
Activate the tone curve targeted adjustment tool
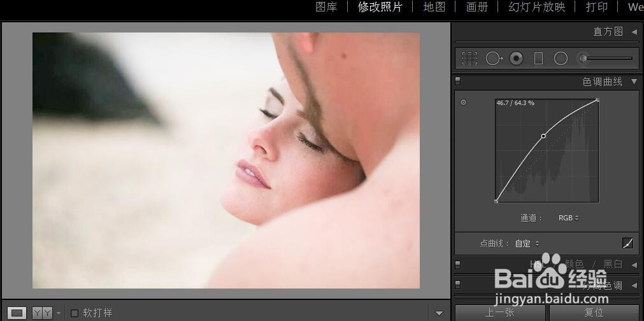(x=463, y=102)
